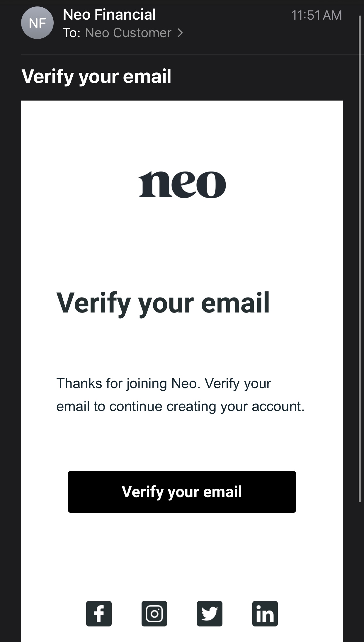Tap the dark header area beside subject
364x642 pixels.
pos(258,77)
